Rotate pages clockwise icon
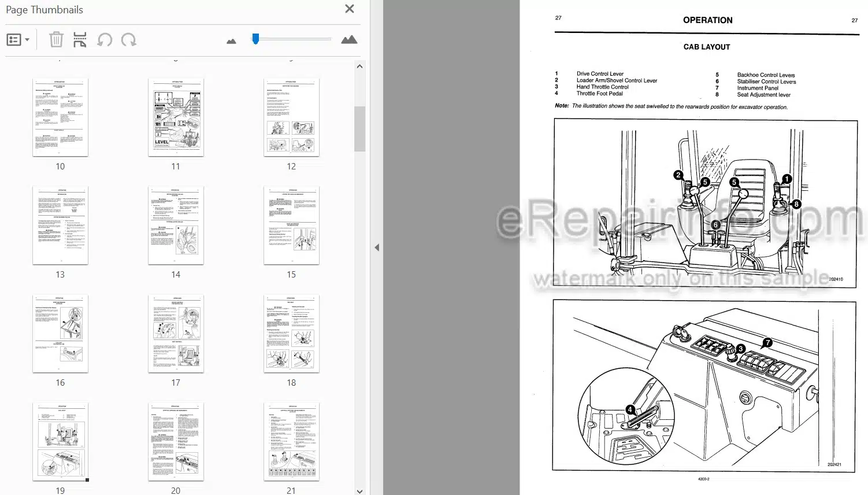 tap(128, 40)
